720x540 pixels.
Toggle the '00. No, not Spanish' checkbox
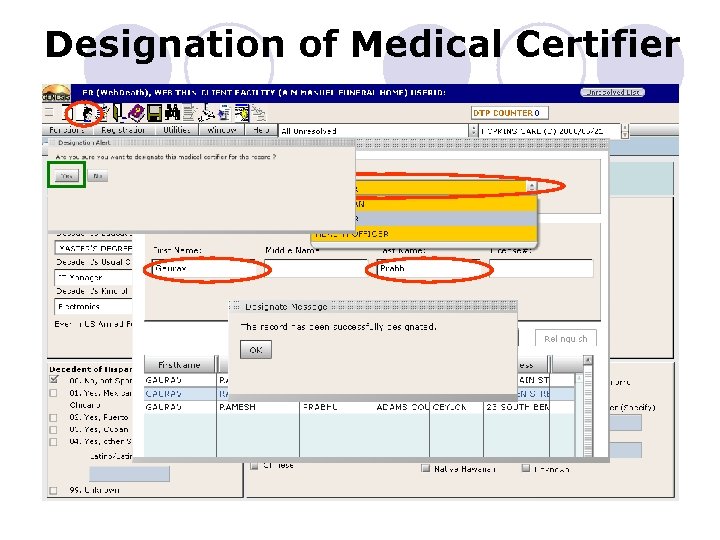(x=54, y=380)
